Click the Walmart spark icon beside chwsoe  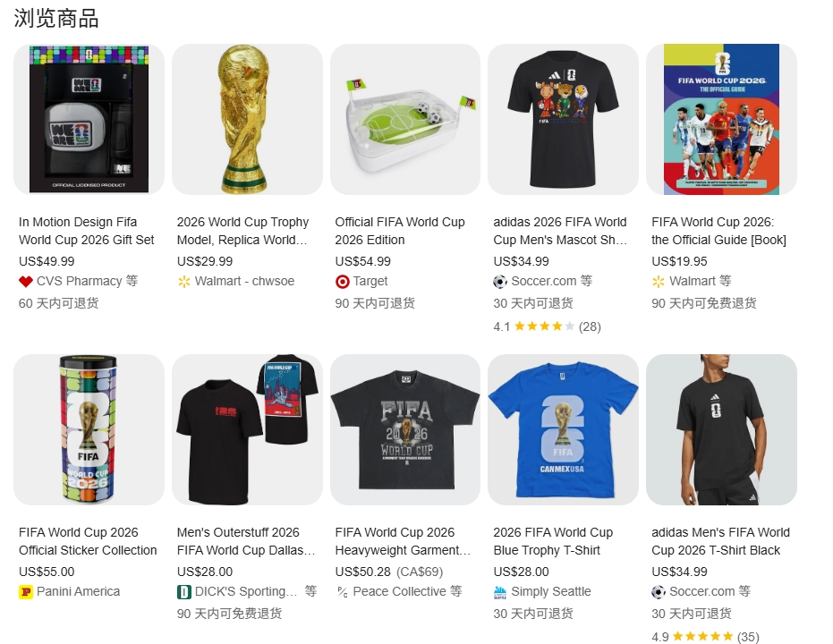[x=183, y=282]
